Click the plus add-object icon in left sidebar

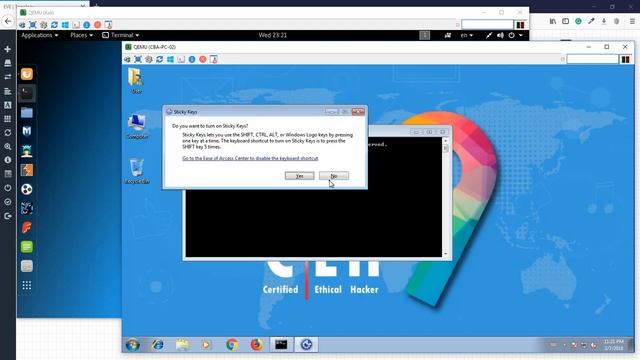tap(7, 49)
